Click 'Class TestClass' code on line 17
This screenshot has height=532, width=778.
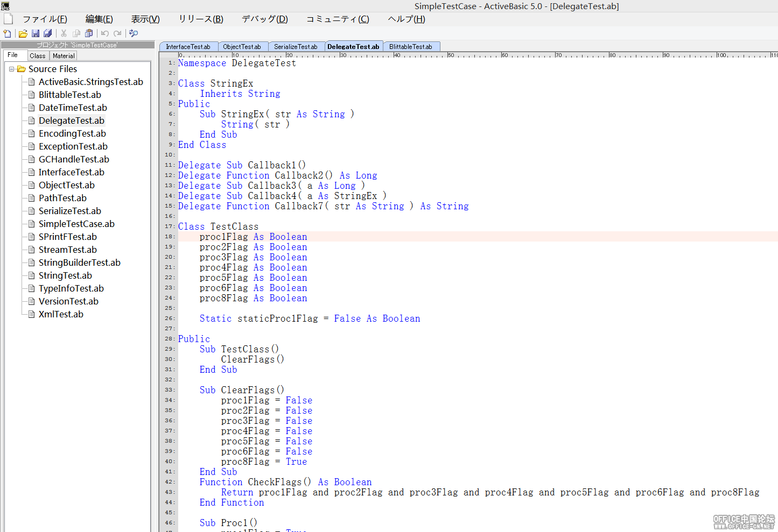tap(218, 226)
